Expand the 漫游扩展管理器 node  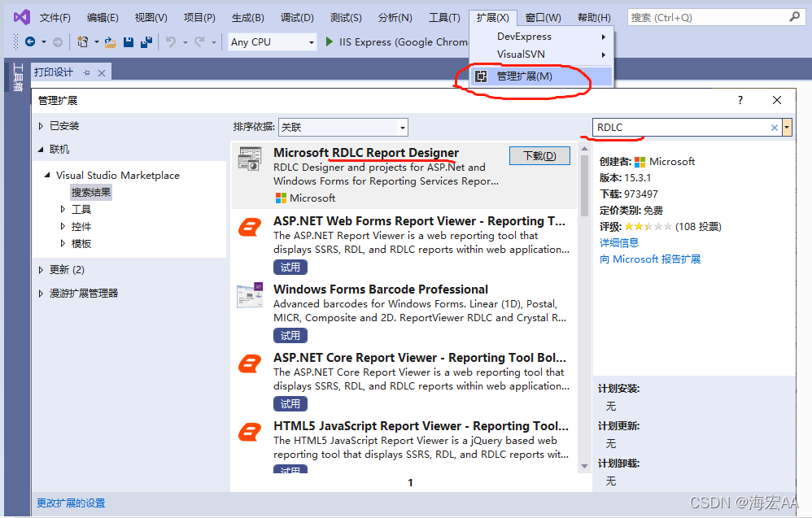point(41,294)
